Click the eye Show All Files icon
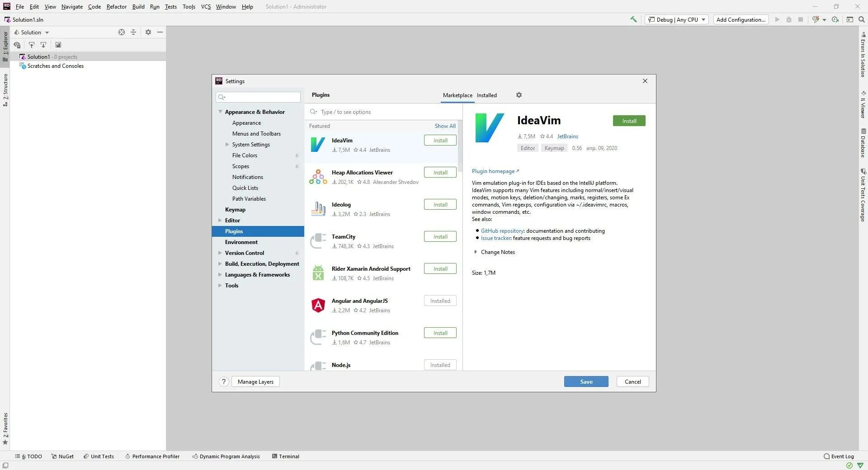868x470 pixels. (17, 45)
